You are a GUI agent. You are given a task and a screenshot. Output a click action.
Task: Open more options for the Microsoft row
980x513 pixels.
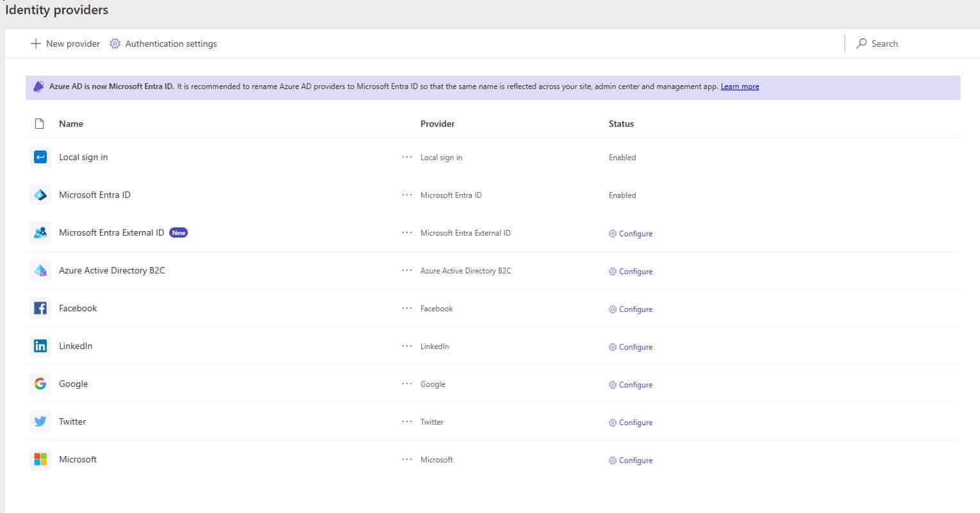pos(407,459)
